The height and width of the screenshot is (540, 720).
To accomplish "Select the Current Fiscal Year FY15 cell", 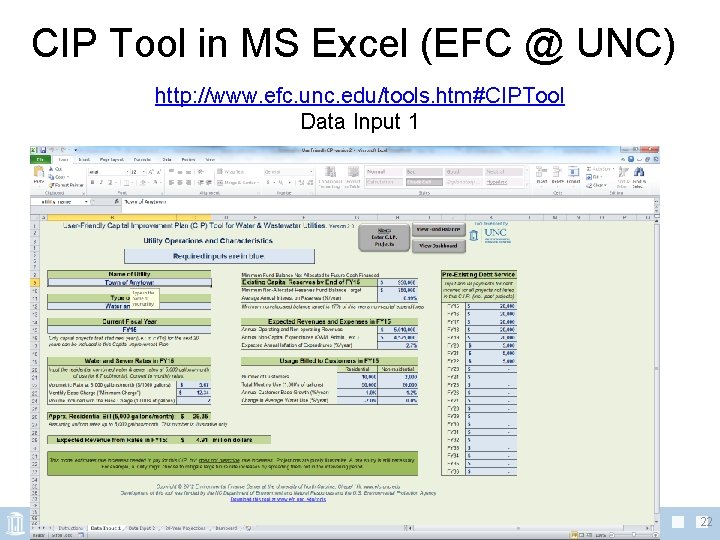I will tap(129, 330).
